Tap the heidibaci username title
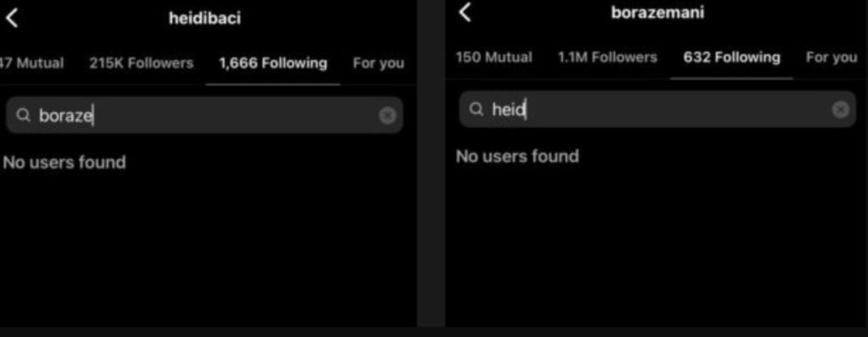Screen dimensions: 868x337 click(205, 18)
